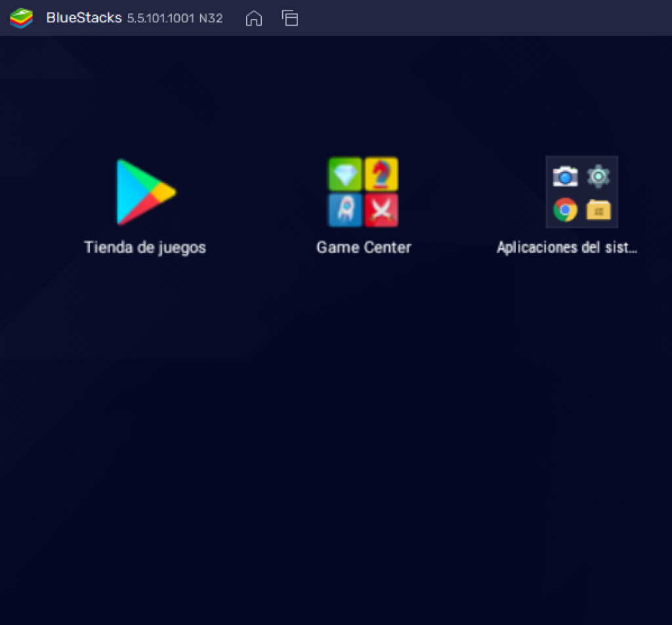Open the Tienda de juegos Play Store icon
The image size is (672, 625).
(x=144, y=192)
